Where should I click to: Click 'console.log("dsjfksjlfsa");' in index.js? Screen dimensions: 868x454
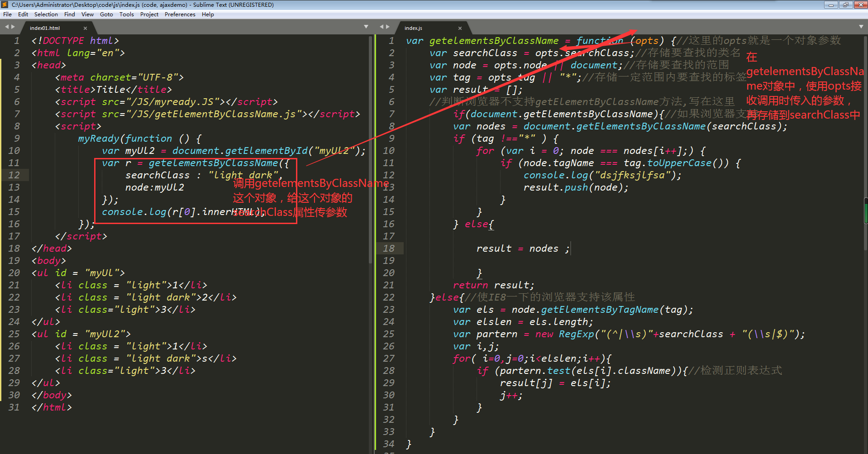click(602, 175)
